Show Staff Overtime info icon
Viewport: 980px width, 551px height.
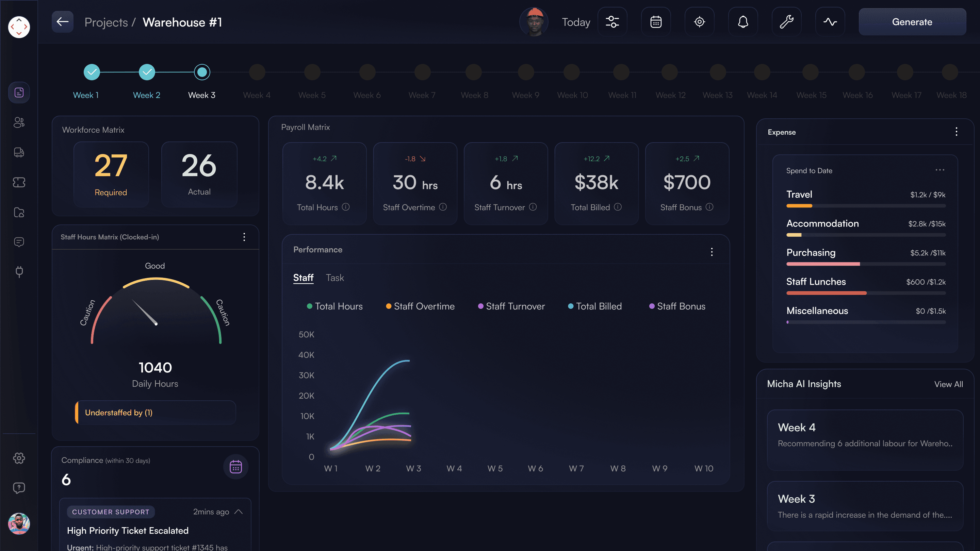tap(443, 207)
